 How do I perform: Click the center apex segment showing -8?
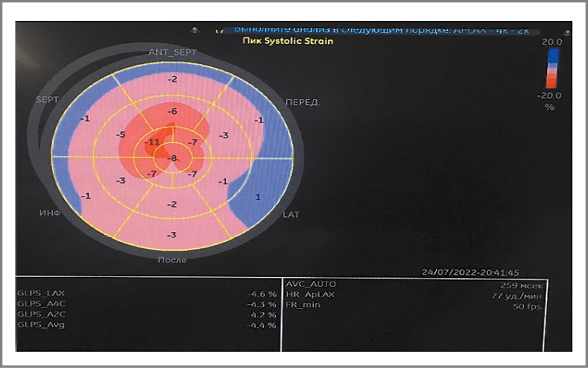[x=172, y=158]
